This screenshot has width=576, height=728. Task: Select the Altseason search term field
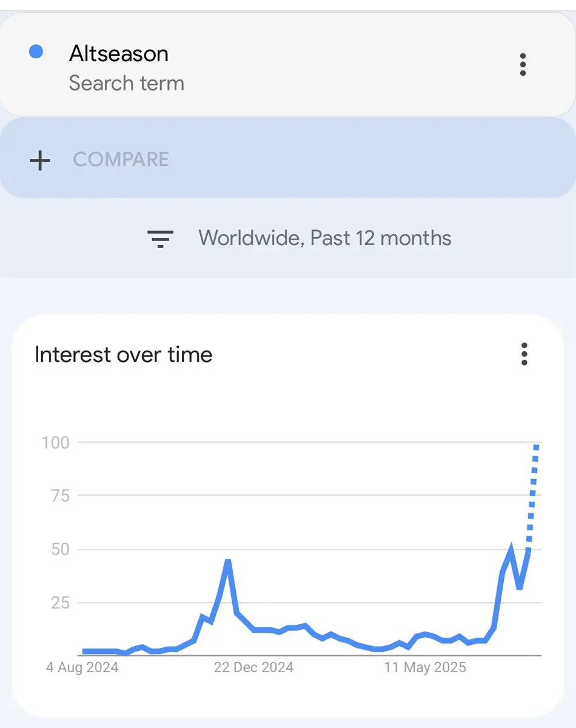click(287, 64)
